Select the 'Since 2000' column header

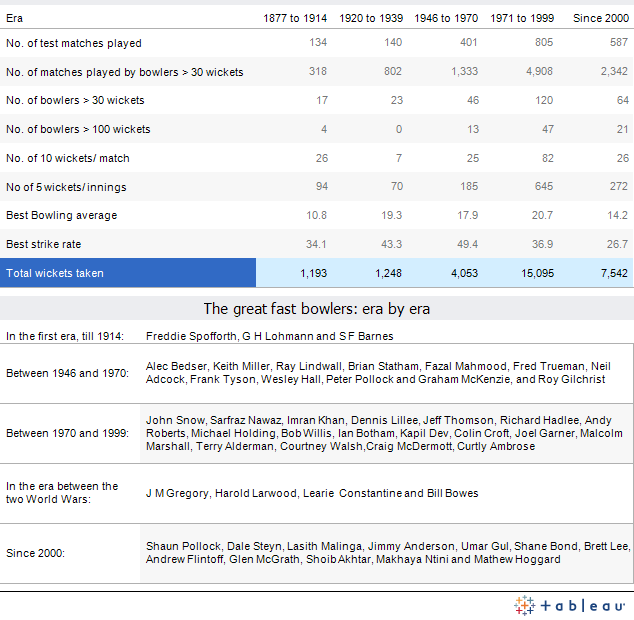[601, 18]
